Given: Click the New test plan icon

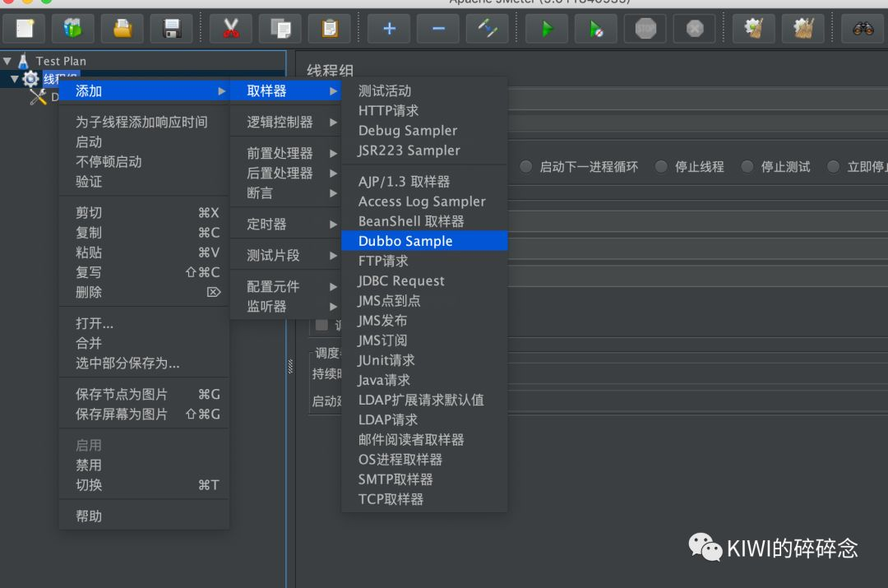Looking at the screenshot, I should click(25, 28).
